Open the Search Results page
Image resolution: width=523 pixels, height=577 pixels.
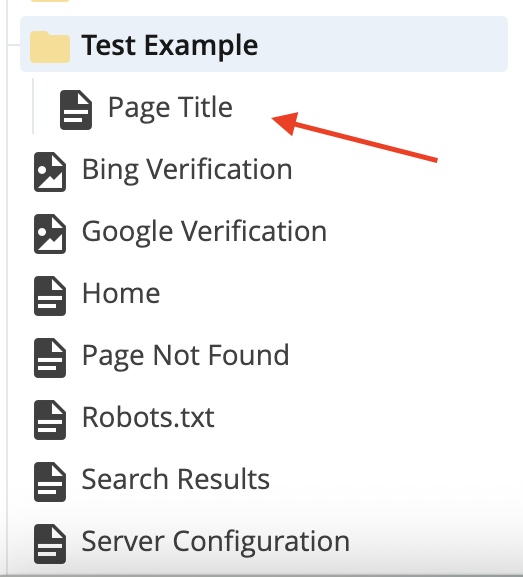[176, 479]
